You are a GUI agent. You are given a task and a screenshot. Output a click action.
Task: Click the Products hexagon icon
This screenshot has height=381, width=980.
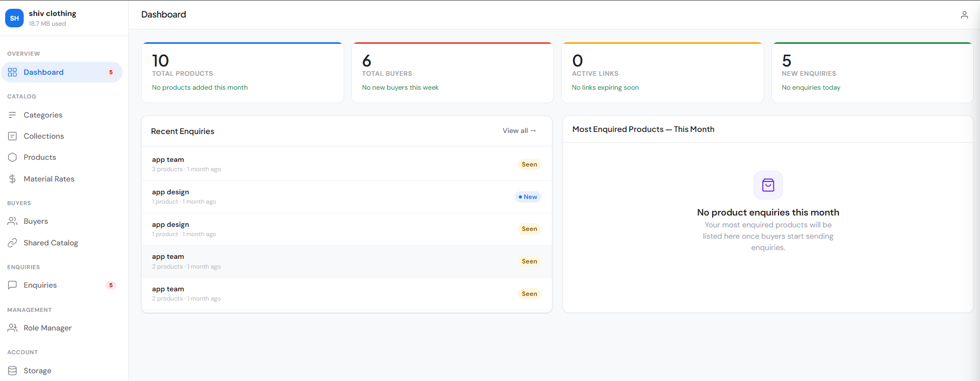pos(12,157)
